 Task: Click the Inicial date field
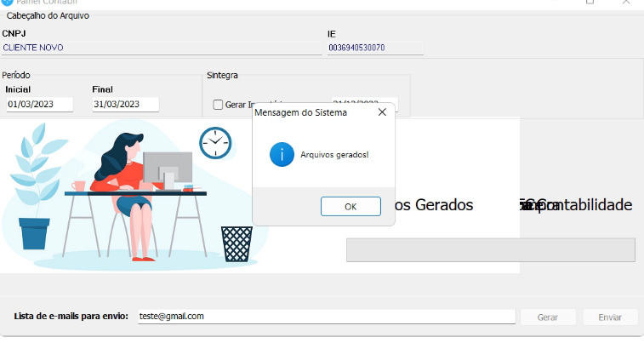[39, 105]
